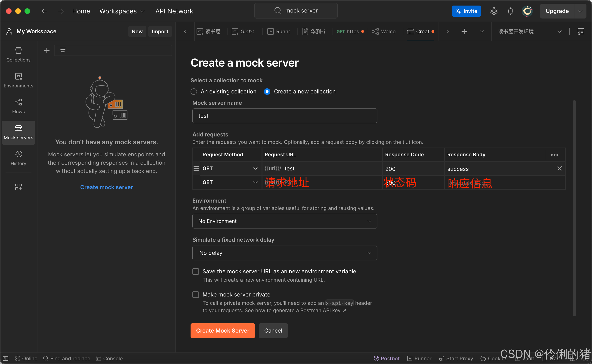This screenshot has height=364, width=592.
Task: Open the History sidebar panel
Action: tap(18, 158)
